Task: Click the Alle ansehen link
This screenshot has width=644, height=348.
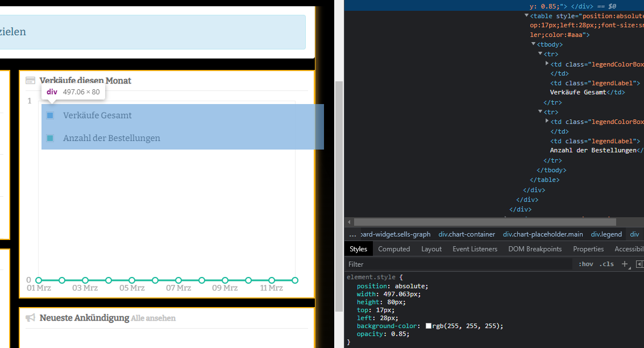Action: point(153,318)
